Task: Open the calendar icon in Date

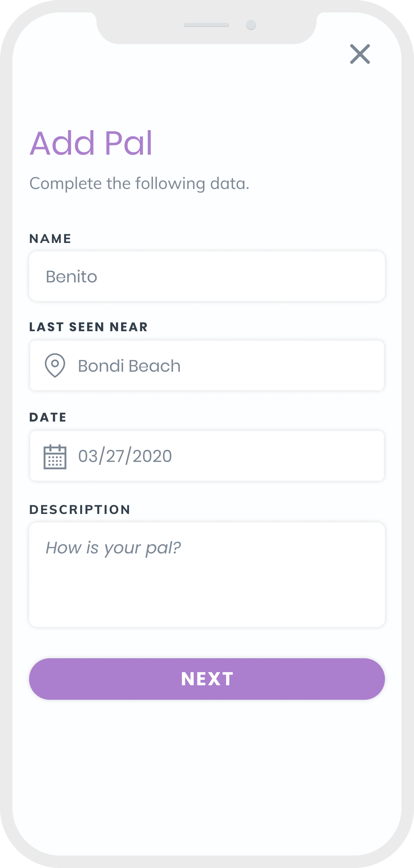Action: (x=55, y=456)
